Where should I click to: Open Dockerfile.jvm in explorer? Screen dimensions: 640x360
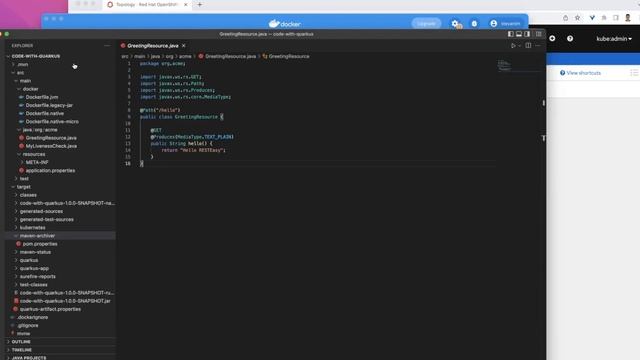pos(42,97)
